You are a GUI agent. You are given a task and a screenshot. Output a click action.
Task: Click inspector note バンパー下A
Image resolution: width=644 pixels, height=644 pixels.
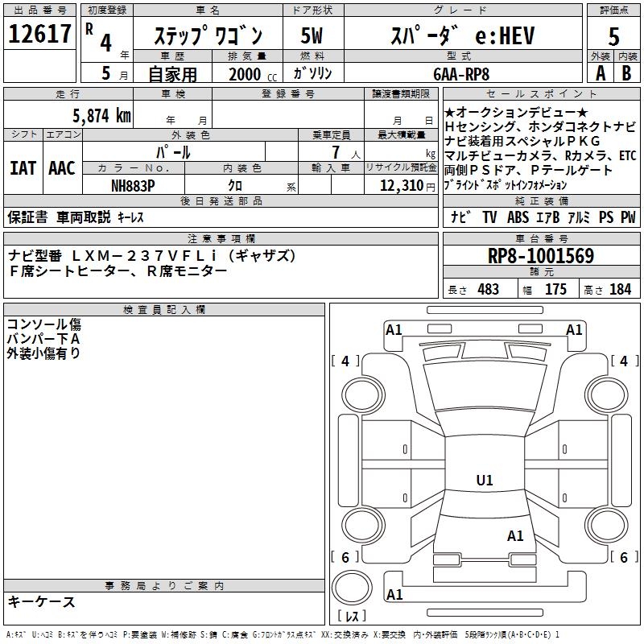43,339
